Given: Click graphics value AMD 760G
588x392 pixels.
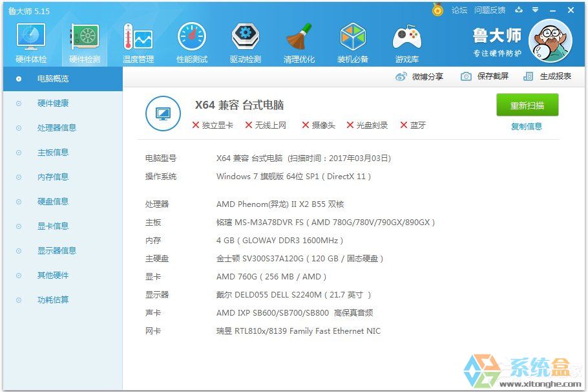Looking at the screenshot, I should point(271,277).
